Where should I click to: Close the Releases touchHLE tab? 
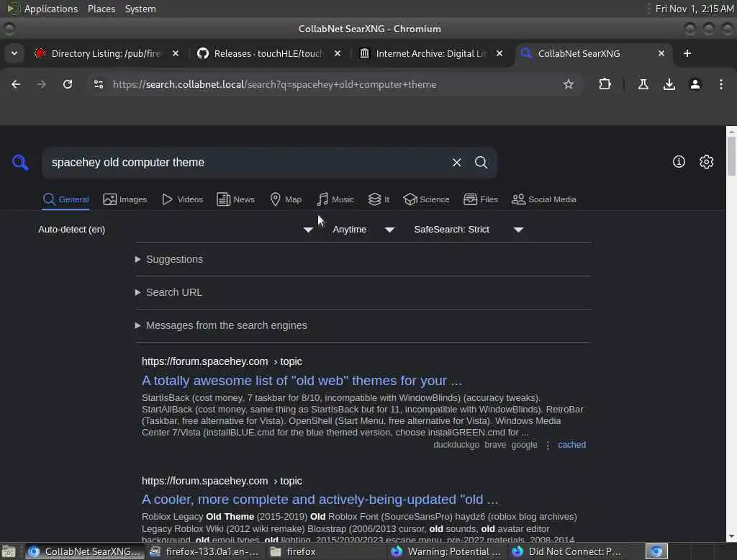click(337, 53)
